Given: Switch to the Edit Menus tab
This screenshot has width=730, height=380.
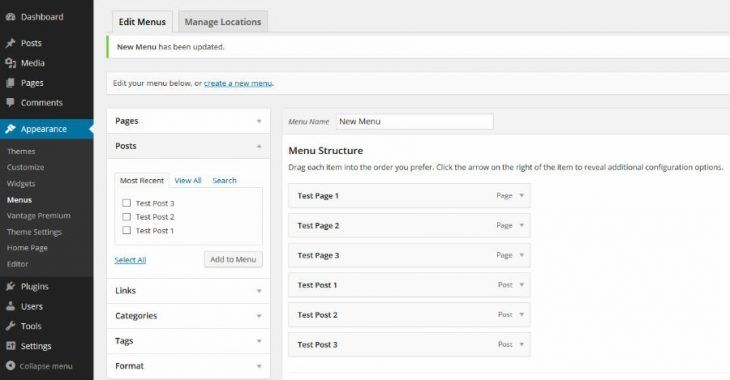Looking at the screenshot, I should [x=142, y=22].
